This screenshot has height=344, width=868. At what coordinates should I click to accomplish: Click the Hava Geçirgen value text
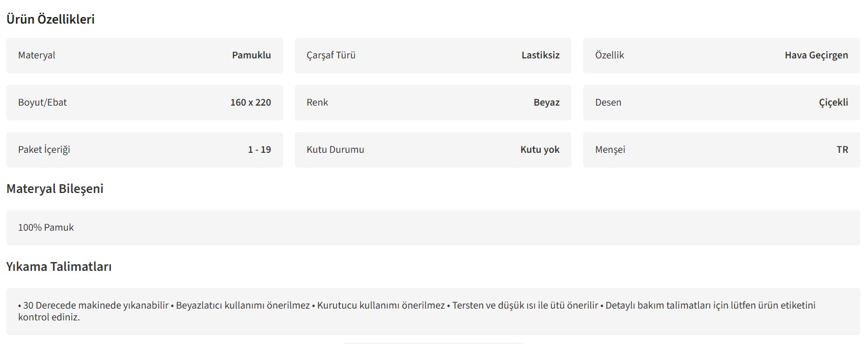tap(816, 55)
